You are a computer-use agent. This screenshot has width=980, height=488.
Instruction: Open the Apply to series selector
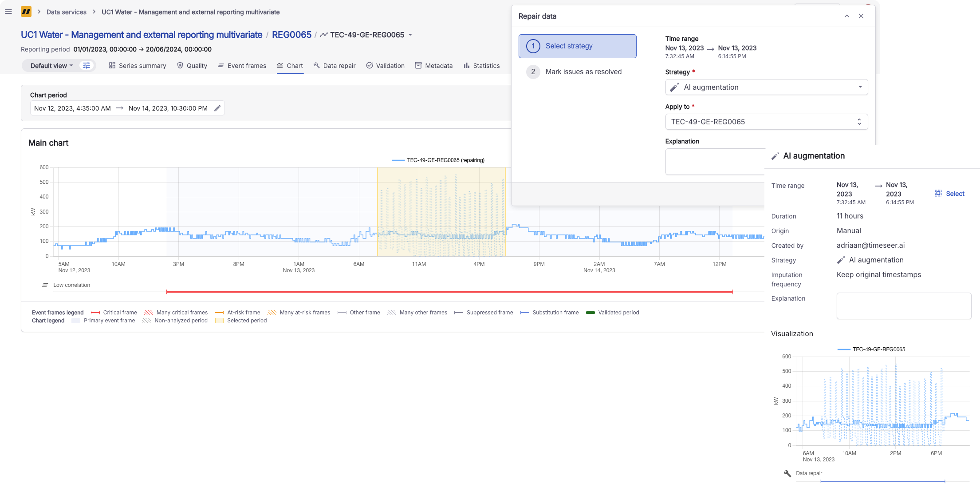pos(766,122)
